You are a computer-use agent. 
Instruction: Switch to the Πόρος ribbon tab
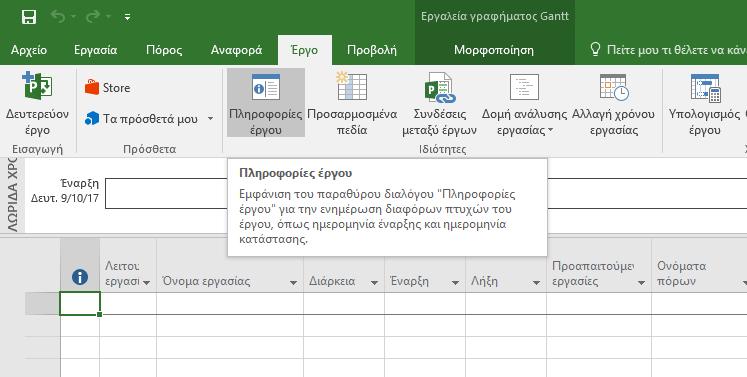[164, 50]
